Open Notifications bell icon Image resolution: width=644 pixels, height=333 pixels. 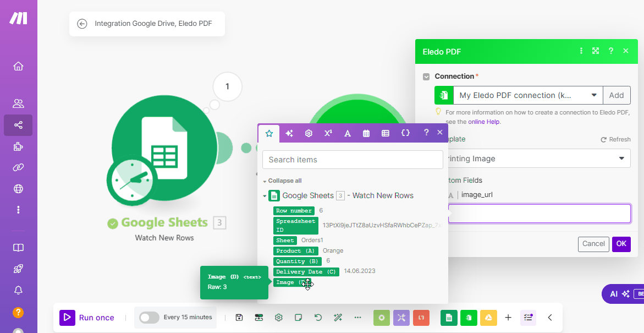(18, 290)
